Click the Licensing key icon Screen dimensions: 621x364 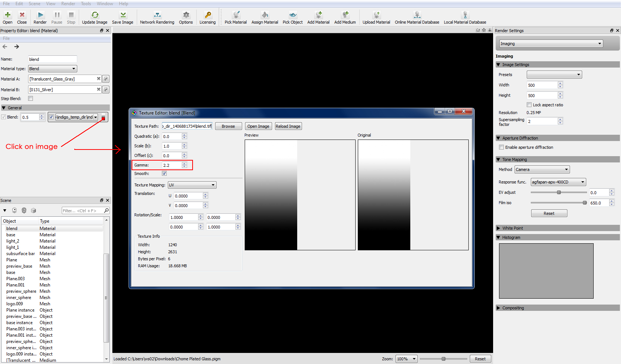click(x=208, y=15)
